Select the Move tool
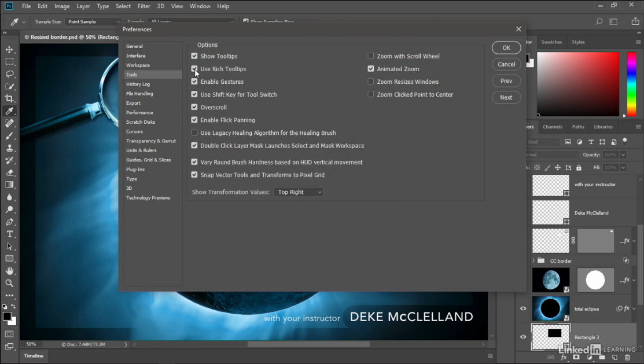This screenshot has width=644, height=364. [x=9, y=49]
